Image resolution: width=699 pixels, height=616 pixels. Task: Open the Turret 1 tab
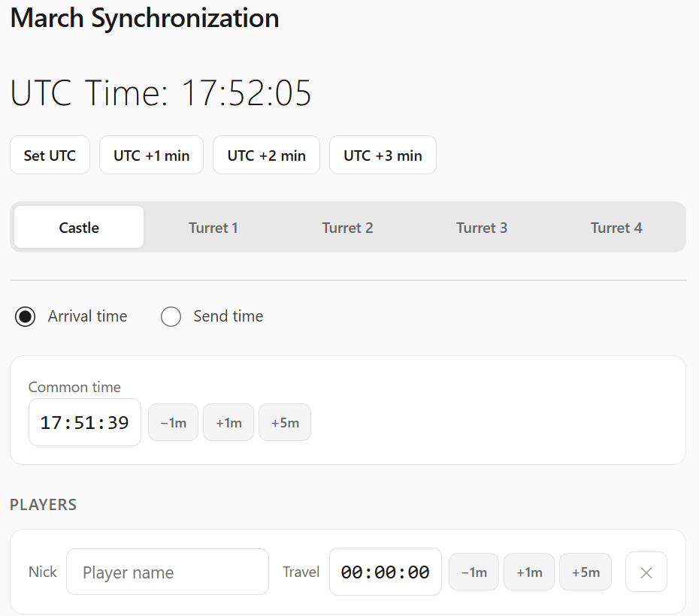213,227
